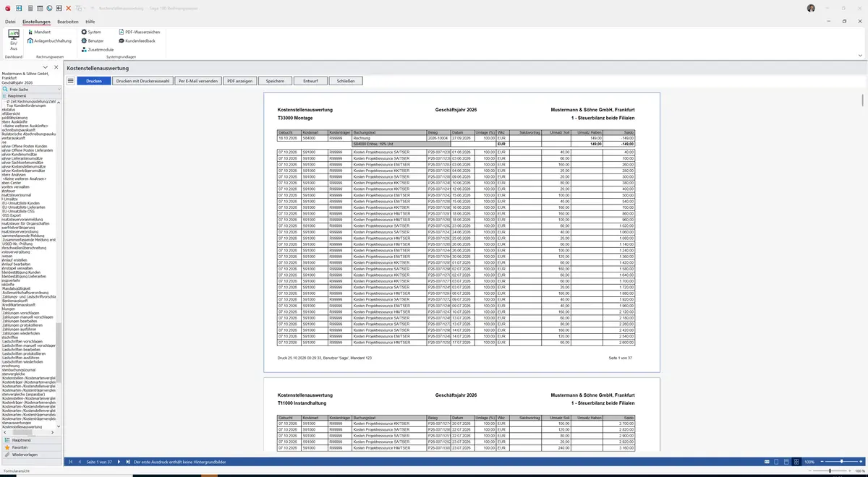
Task: Click the Schließen button
Action: click(346, 81)
